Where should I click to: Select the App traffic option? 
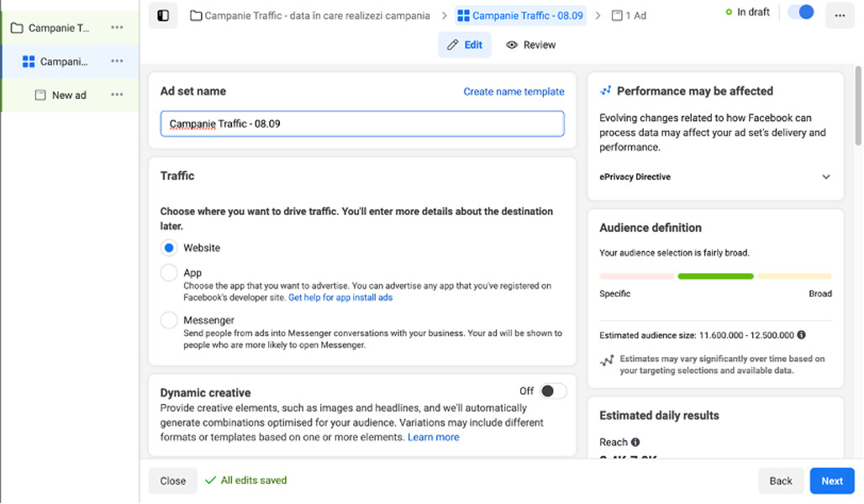pyautogui.click(x=169, y=273)
